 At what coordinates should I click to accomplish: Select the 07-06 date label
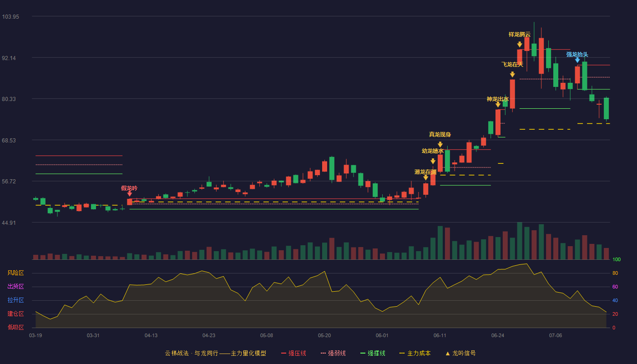[556, 335]
